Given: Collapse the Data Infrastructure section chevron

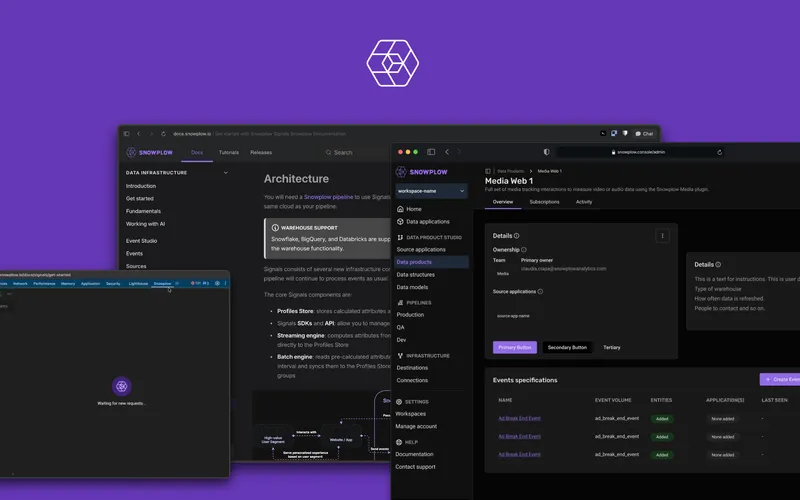Looking at the screenshot, I should click(226, 173).
